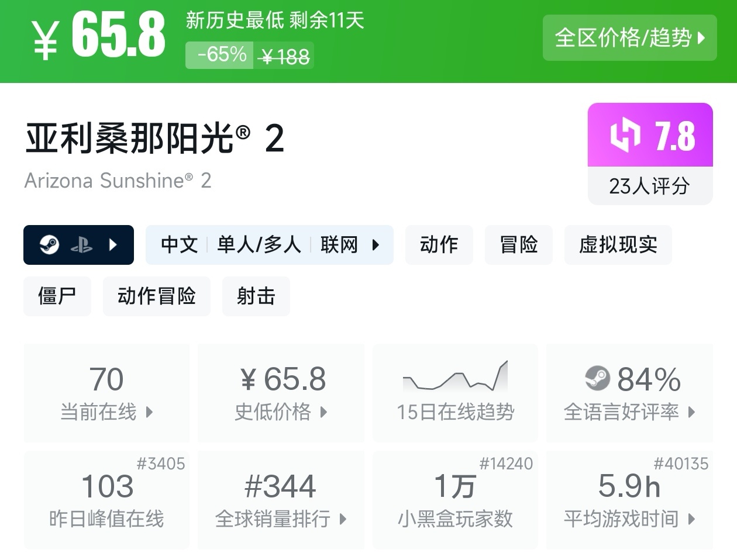Open 全区价格/趋势 regional price trends

pos(629,38)
